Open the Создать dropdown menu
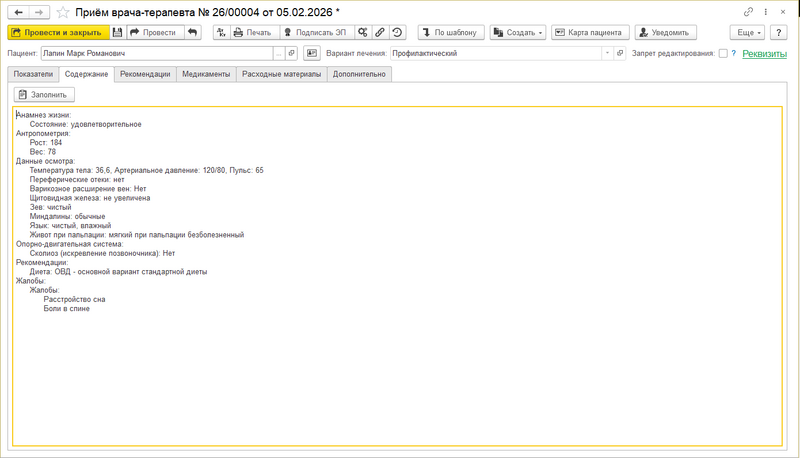Screen dimensions: 800x458 click(518, 32)
